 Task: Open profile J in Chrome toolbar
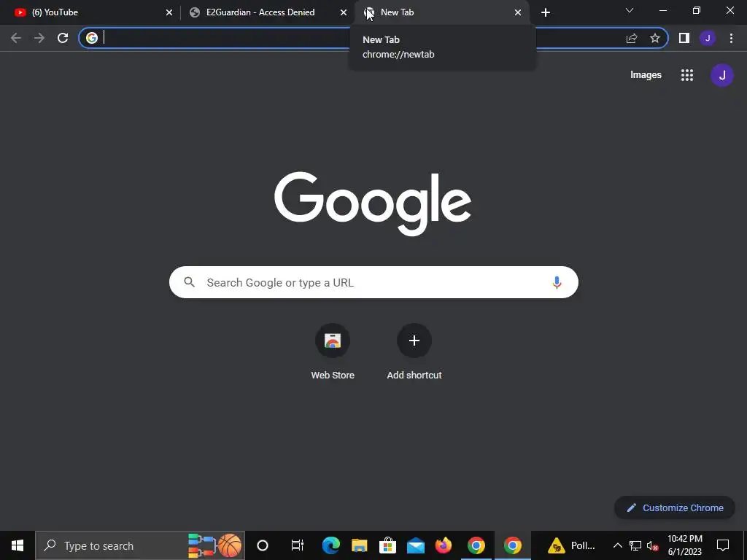tap(708, 38)
